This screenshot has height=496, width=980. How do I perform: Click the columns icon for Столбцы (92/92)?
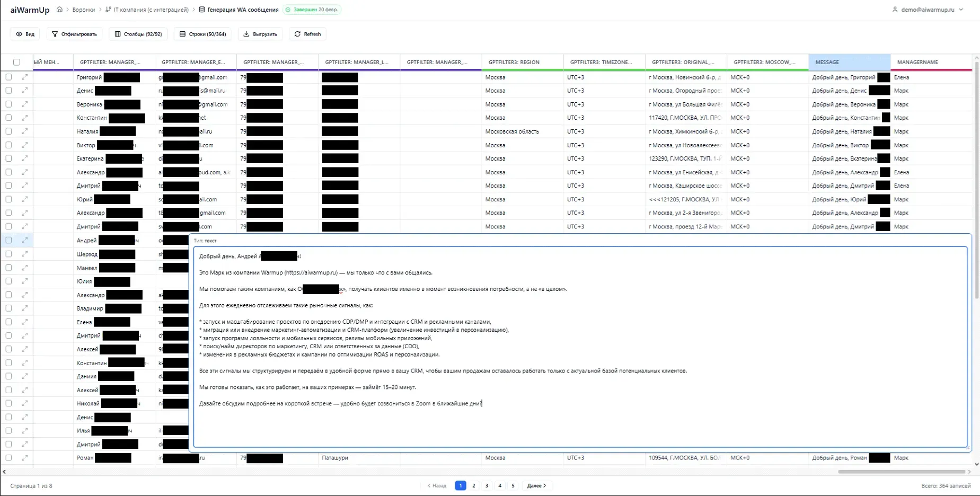pyautogui.click(x=118, y=34)
